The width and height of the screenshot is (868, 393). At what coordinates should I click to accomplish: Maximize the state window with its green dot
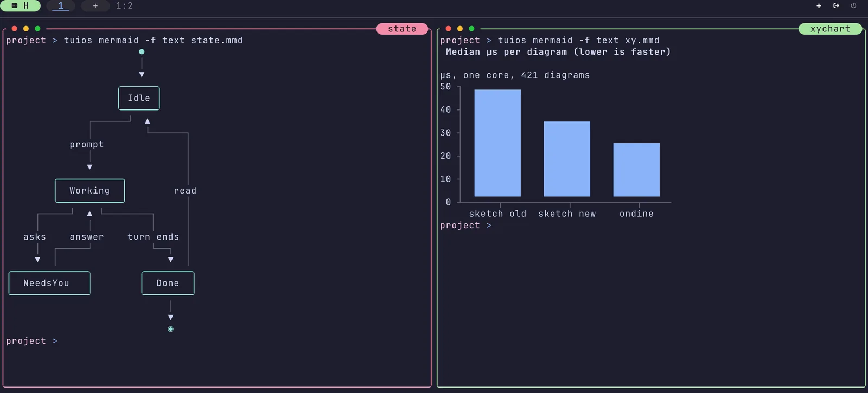click(37, 29)
